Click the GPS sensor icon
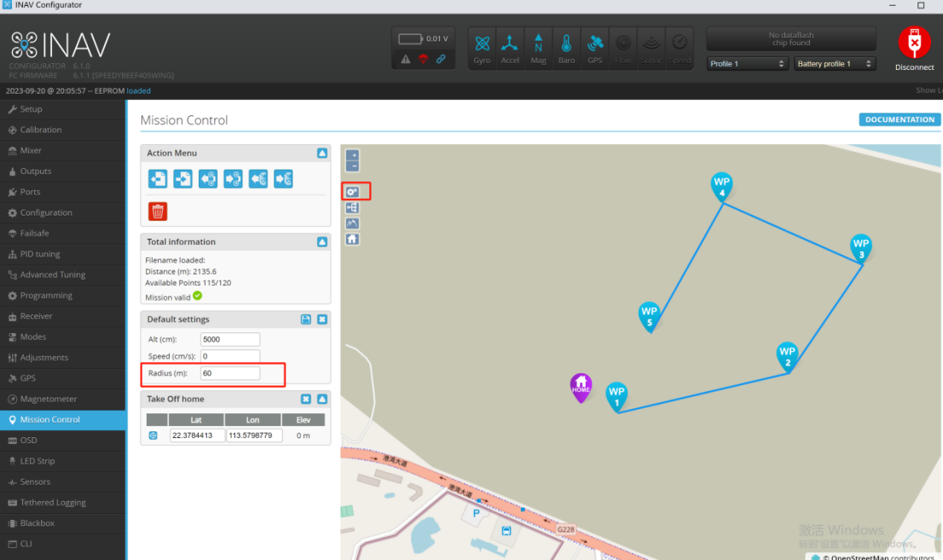 595,49
